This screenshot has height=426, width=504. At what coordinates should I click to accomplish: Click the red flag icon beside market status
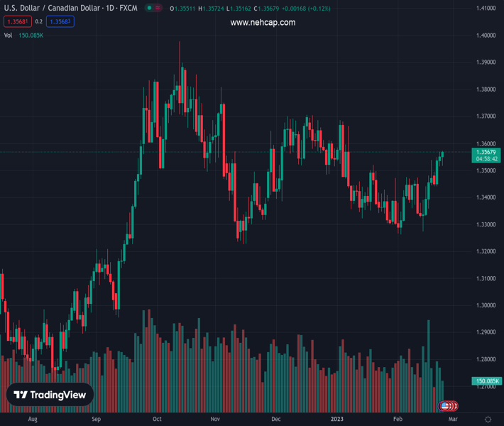(x=158, y=9)
